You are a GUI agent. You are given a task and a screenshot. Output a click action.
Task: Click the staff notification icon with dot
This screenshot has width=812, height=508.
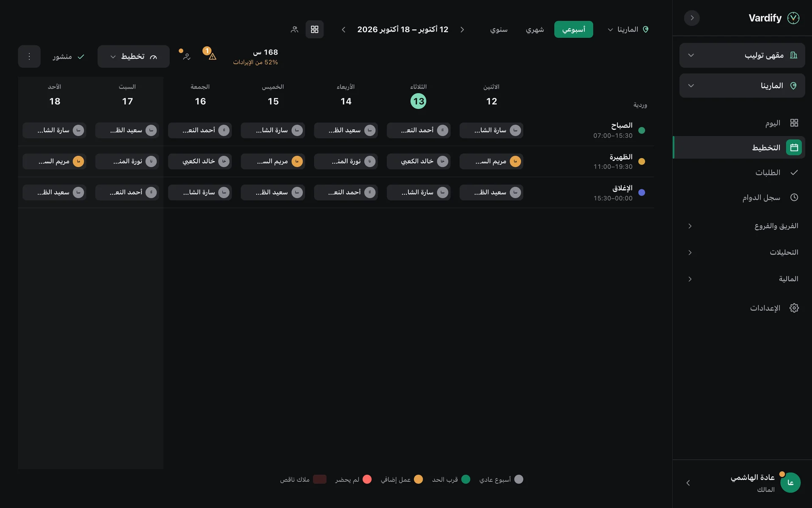pyautogui.click(x=187, y=56)
